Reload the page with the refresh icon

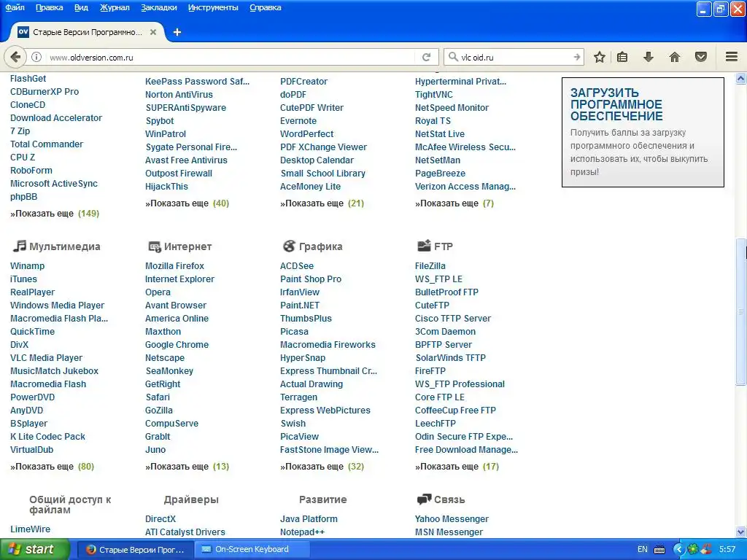coord(426,57)
